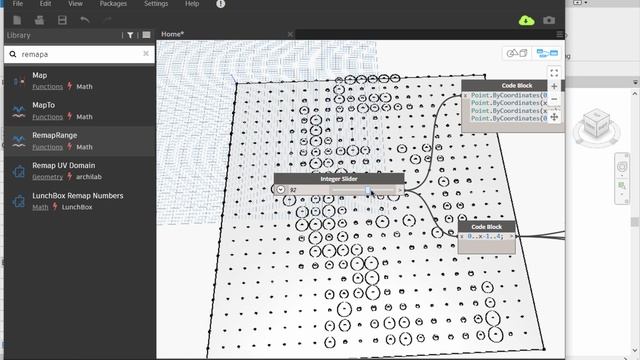The height and width of the screenshot is (360, 640).
Task: Select the Integer Slider node title
Action: click(x=339, y=179)
